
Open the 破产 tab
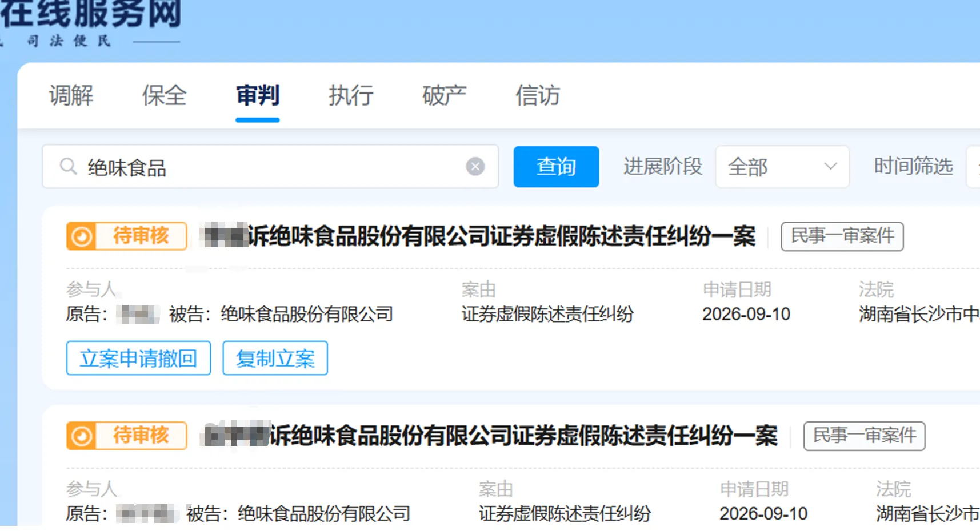[x=444, y=95]
